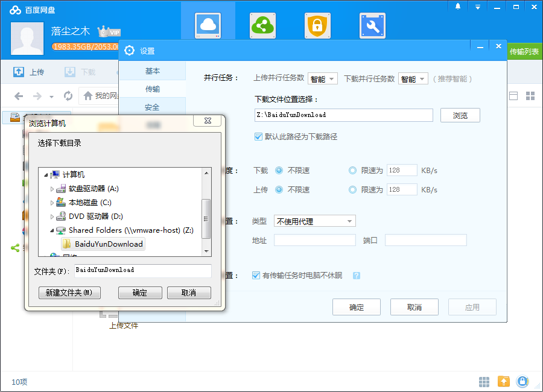Click the Baidu Netdisk logo
This screenshot has height=392, width=543.
click(15, 10)
